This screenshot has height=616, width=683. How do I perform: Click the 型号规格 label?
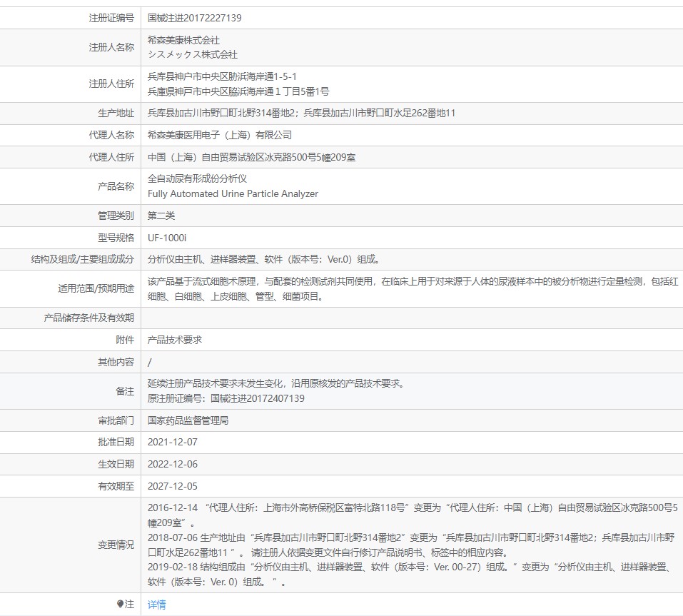116,238
